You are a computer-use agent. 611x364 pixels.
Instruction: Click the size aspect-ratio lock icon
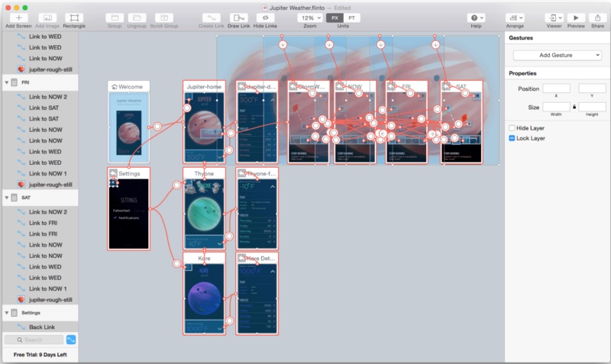(x=574, y=107)
